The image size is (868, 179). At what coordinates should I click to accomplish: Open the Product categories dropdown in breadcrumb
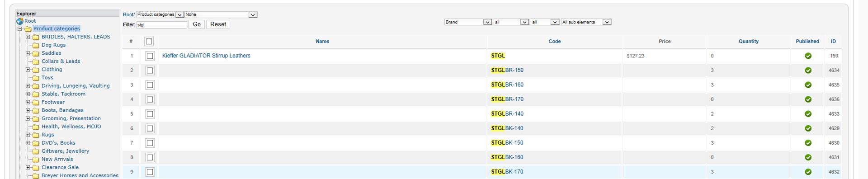pyautogui.click(x=160, y=15)
